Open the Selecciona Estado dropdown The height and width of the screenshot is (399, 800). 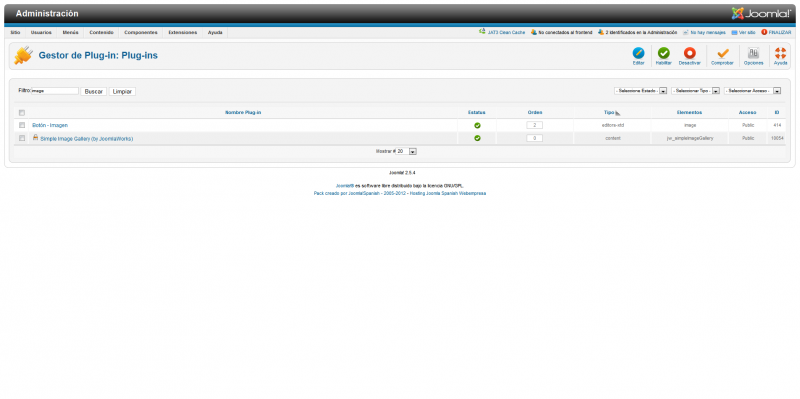(640, 91)
